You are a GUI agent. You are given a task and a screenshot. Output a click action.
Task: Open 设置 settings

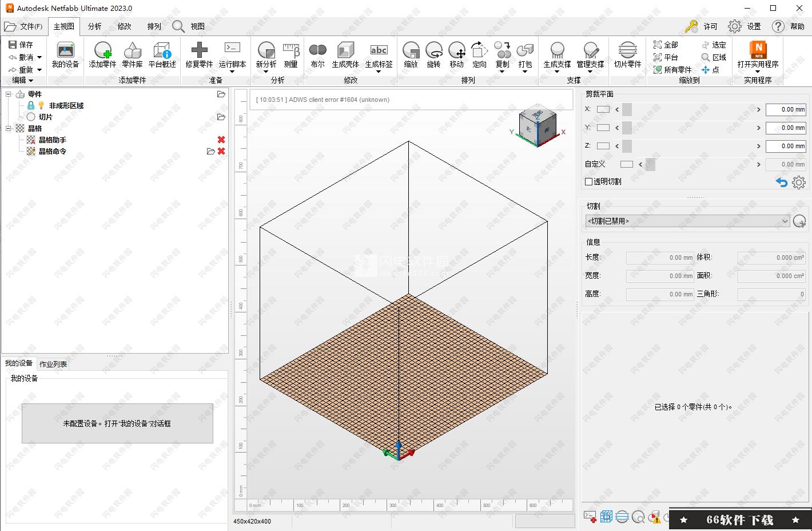[x=745, y=26]
